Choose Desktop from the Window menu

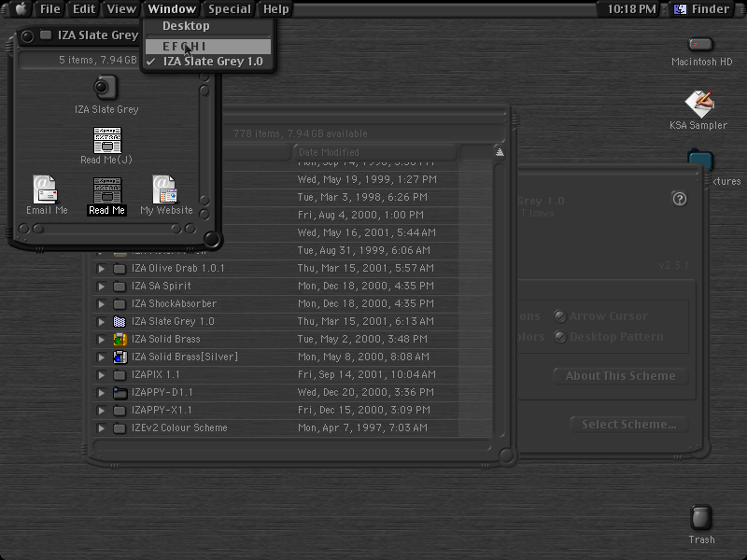[208, 26]
